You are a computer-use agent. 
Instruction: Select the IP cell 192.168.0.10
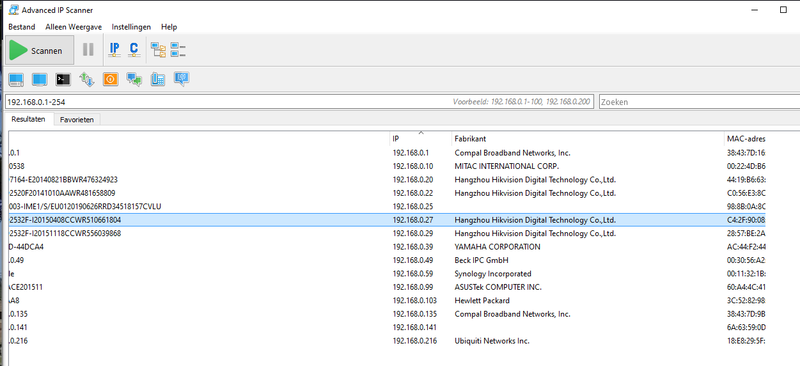pyautogui.click(x=413, y=166)
